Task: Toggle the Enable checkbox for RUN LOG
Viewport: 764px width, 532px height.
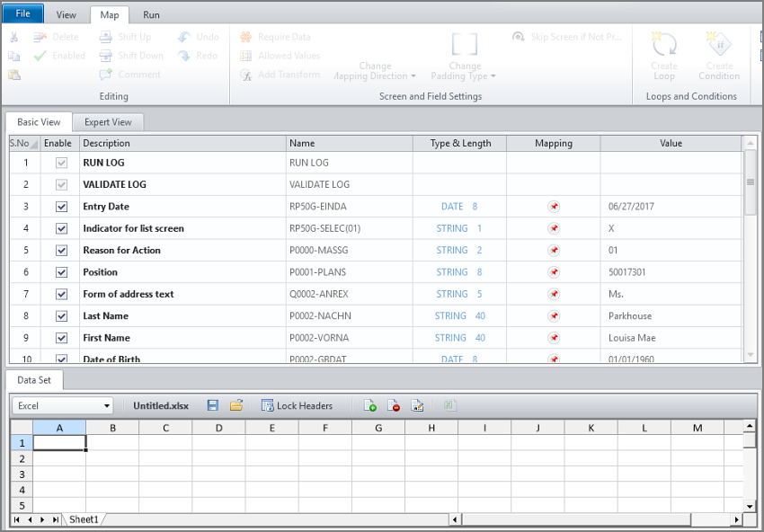Action: click(x=61, y=163)
